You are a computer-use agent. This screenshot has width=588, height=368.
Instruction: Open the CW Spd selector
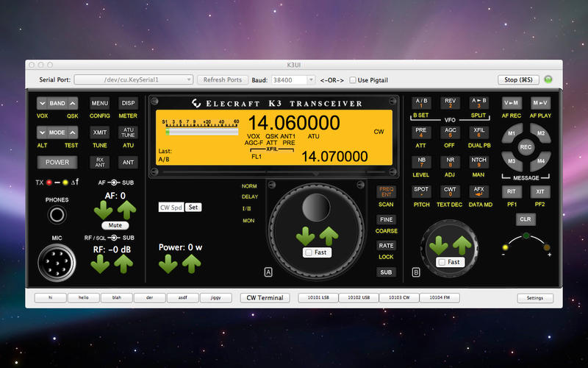pyautogui.click(x=171, y=208)
